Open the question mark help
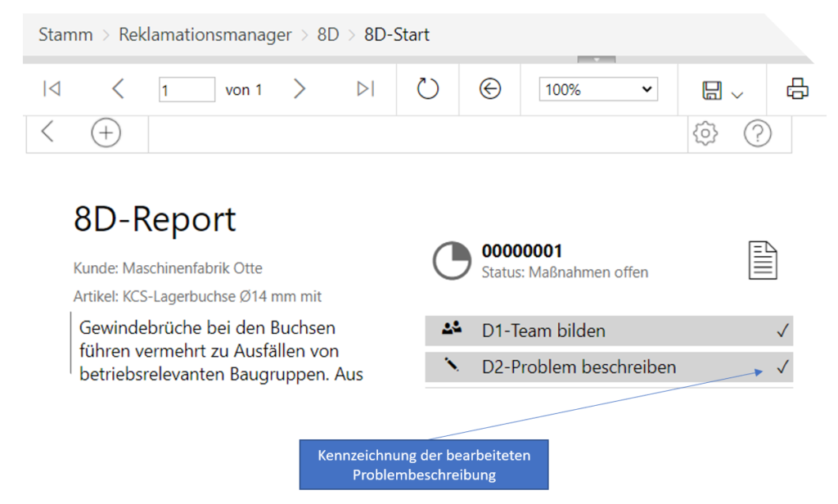The image size is (838, 504). coord(757,133)
